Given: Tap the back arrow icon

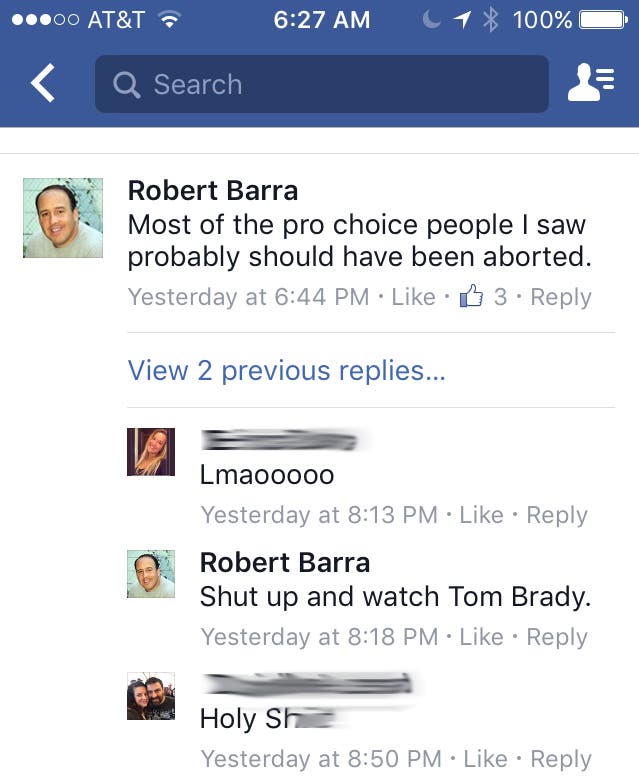Looking at the screenshot, I should [x=42, y=84].
